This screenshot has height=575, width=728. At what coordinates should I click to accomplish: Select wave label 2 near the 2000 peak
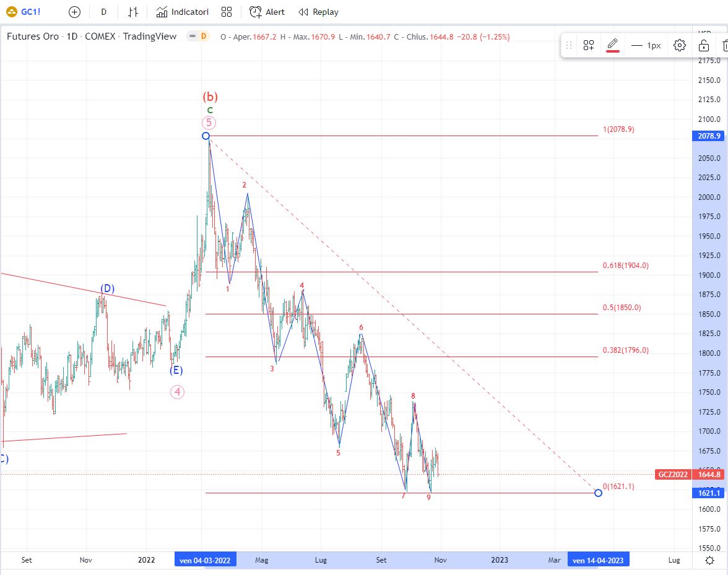(244, 184)
